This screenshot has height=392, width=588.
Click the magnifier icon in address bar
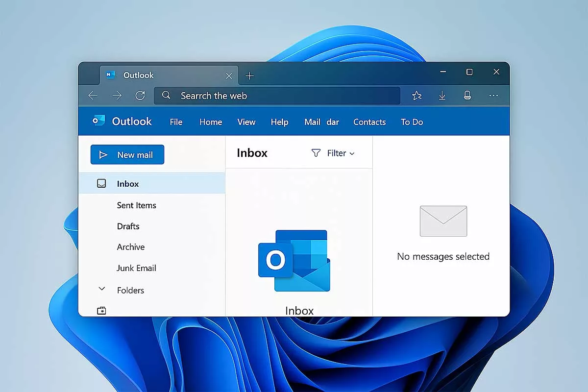point(166,95)
